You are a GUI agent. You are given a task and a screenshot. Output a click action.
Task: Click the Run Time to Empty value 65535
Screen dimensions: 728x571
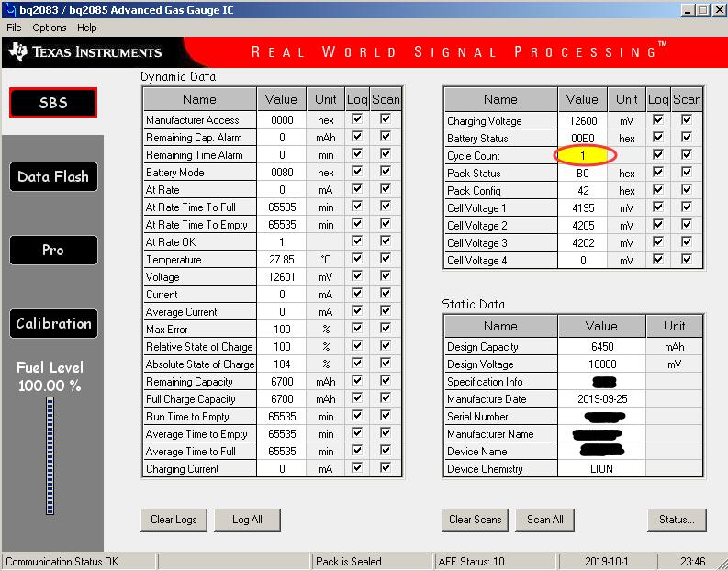[x=282, y=417]
